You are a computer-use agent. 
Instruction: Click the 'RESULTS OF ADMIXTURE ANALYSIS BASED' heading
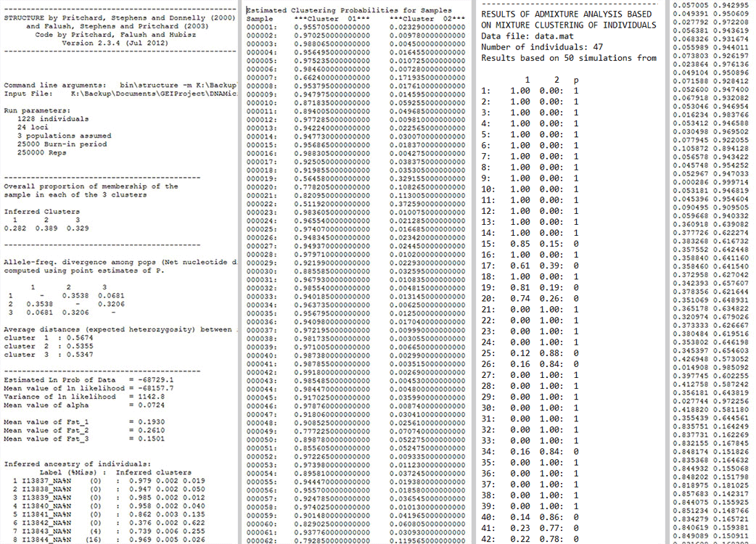point(565,14)
